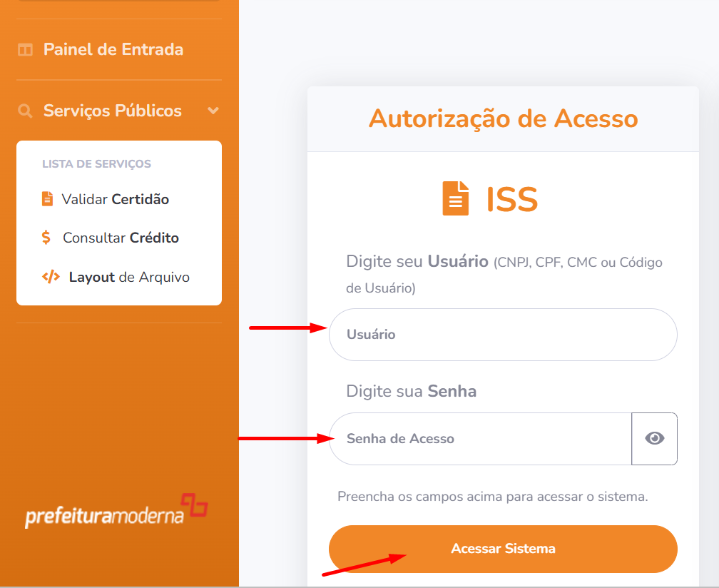Screen dimensions: 719x588
Task: Open the Painel de Entrada menu item
Action: click(113, 49)
